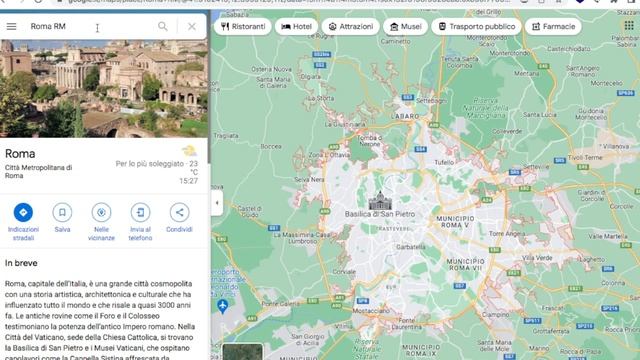Image resolution: width=640 pixels, height=360 pixels.
Task: Click the 'Tufello' map label
Action: click(444, 162)
